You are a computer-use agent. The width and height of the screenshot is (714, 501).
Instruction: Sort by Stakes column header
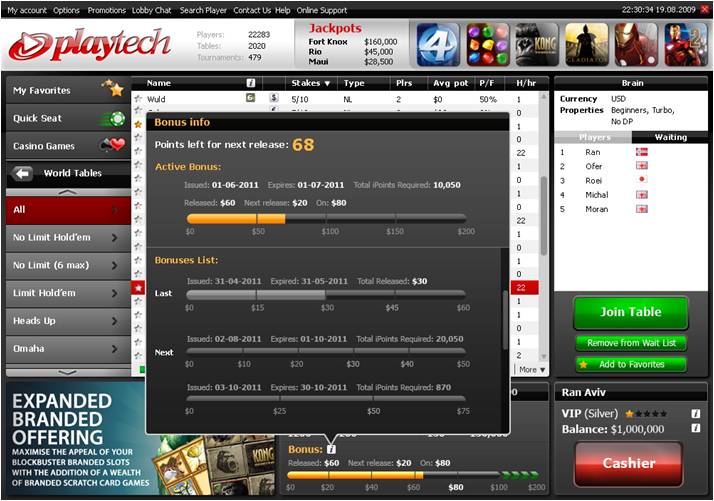(310, 83)
